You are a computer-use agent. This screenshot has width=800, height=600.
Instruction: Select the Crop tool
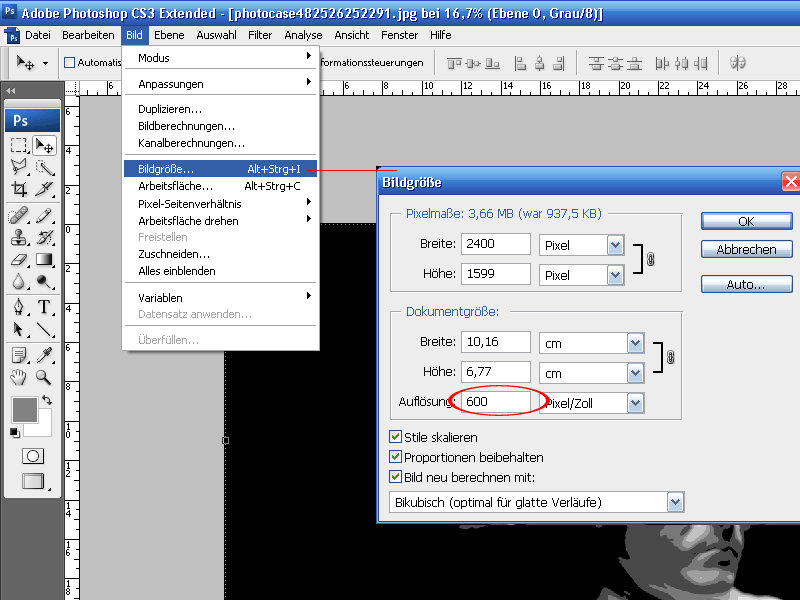19,189
